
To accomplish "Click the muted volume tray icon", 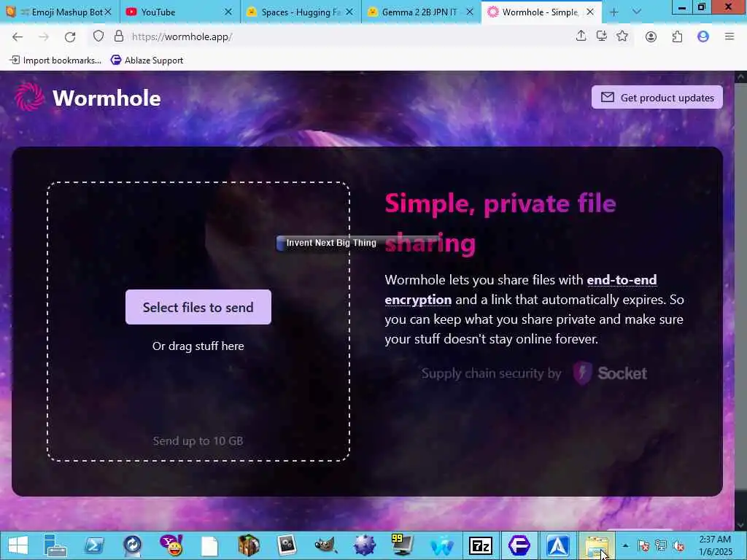I will click(x=678, y=545).
